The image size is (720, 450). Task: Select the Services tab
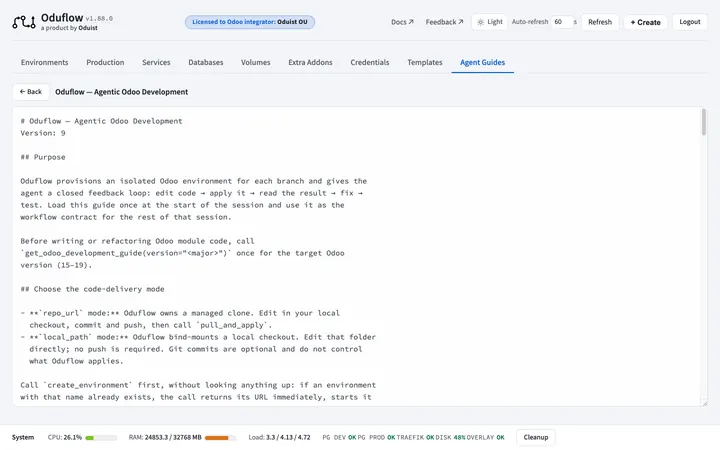156,62
